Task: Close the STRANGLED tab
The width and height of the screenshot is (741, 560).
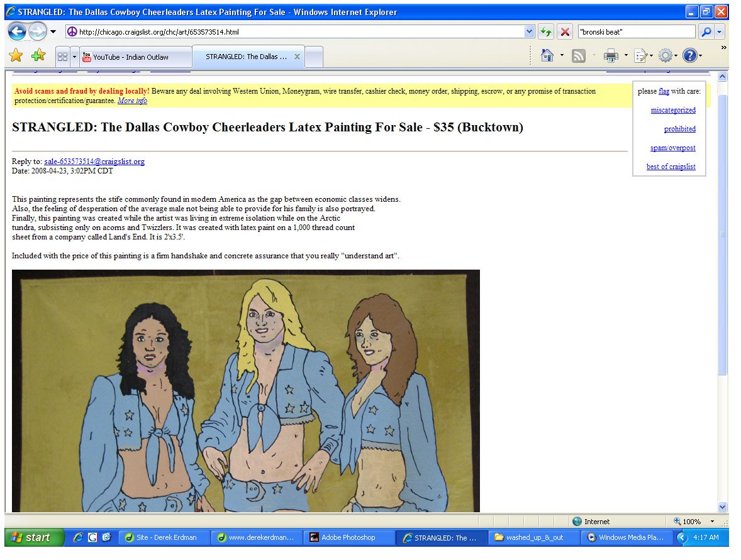Action: (297, 57)
